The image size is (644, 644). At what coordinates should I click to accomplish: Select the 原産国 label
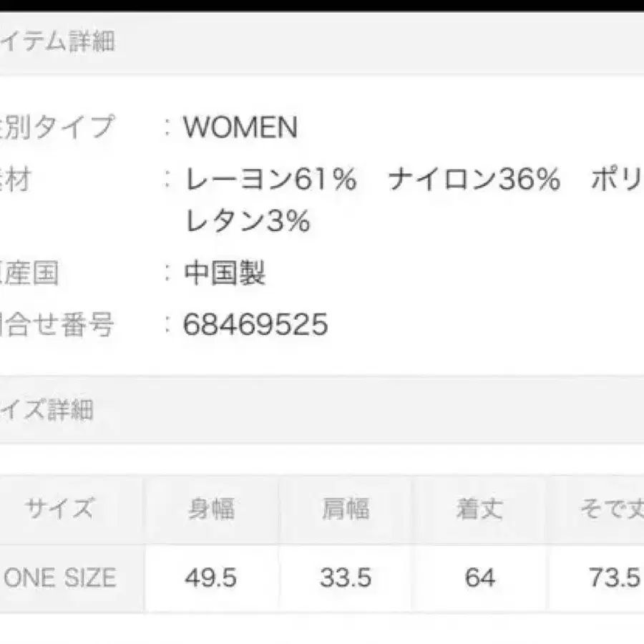(30, 273)
